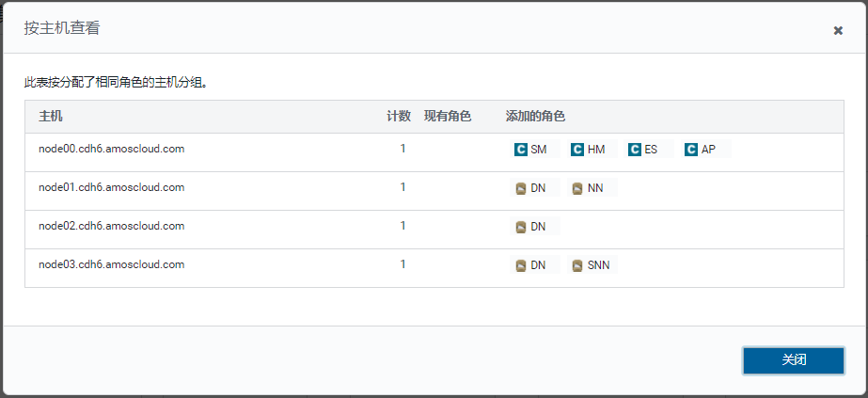Click the 按主机查看 dialog title
The width and height of the screenshot is (868, 398).
[62, 28]
